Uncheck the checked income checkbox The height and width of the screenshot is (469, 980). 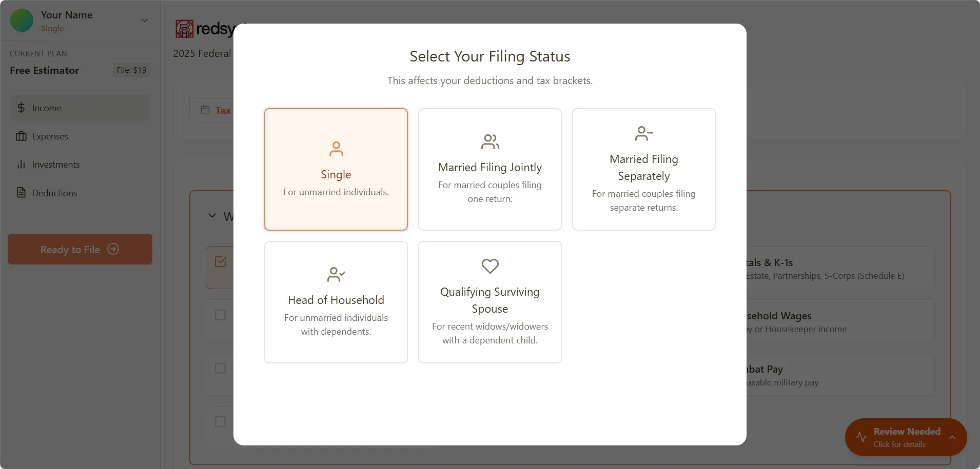tap(220, 261)
